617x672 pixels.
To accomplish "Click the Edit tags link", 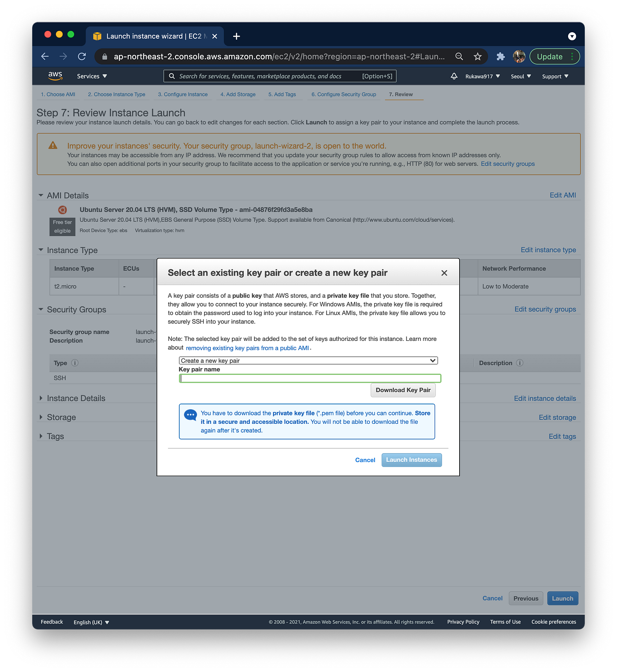I will point(562,436).
